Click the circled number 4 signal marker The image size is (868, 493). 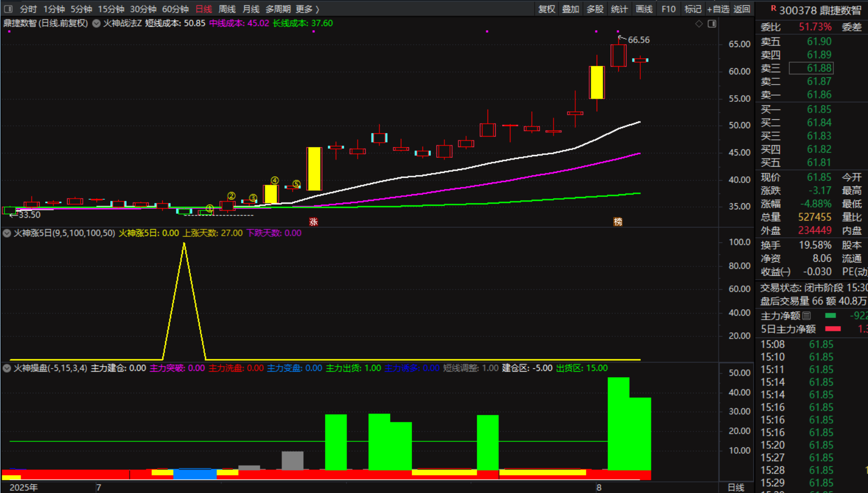pyautogui.click(x=274, y=180)
